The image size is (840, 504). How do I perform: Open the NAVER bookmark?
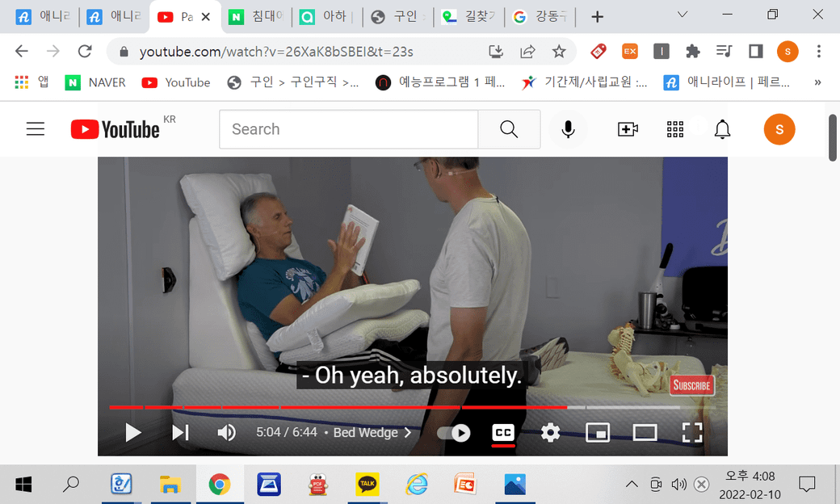pos(95,82)
